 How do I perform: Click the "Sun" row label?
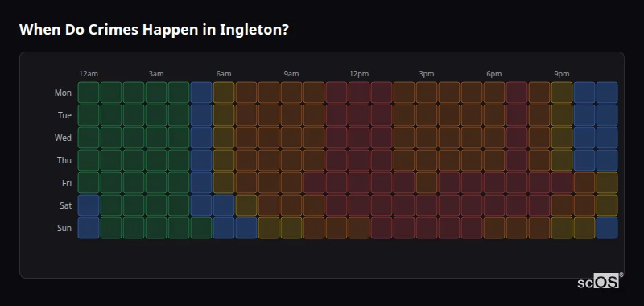point(64,229)
